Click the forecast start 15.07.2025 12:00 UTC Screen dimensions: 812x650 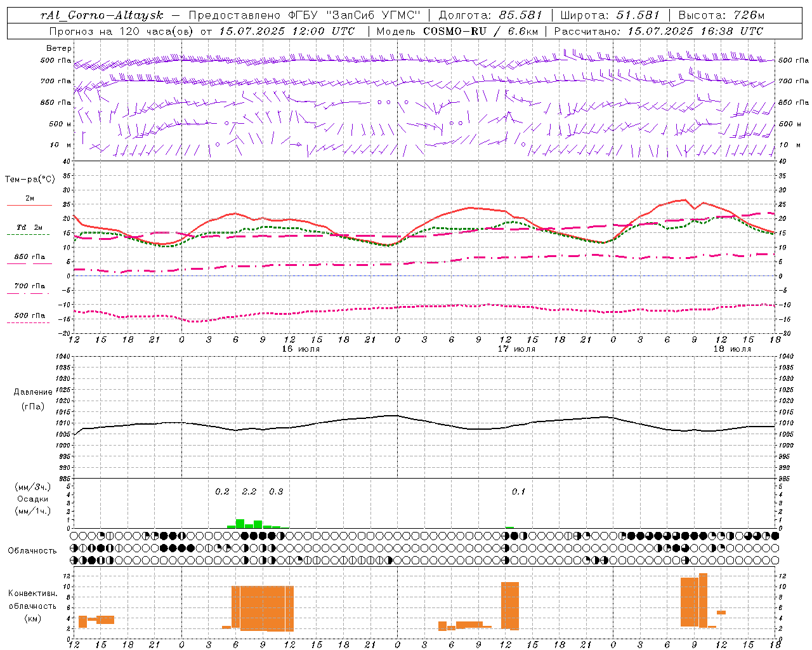click(x=287, y=30)
